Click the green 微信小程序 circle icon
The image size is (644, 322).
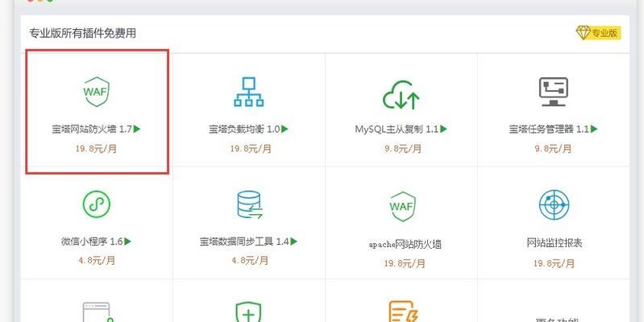[x=97, y=204]
